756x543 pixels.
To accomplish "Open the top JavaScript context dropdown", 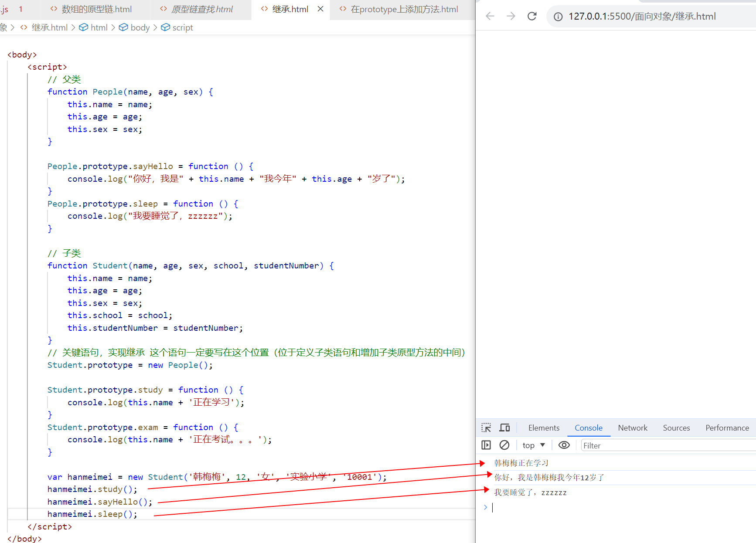I will pyautogui.click(x=534, y=445).
